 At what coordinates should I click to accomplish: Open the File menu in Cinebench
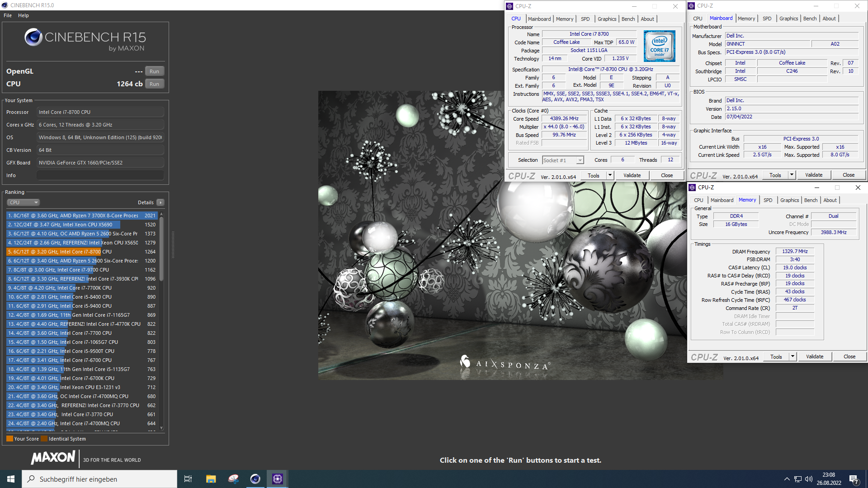[8, 15]
